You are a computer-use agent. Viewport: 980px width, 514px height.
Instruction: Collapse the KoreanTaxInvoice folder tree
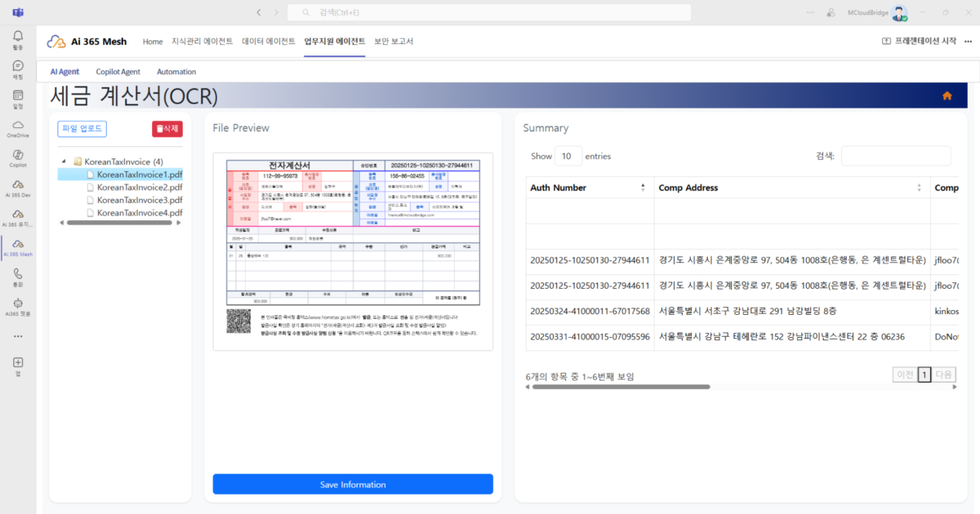click(x=64, y=162)
